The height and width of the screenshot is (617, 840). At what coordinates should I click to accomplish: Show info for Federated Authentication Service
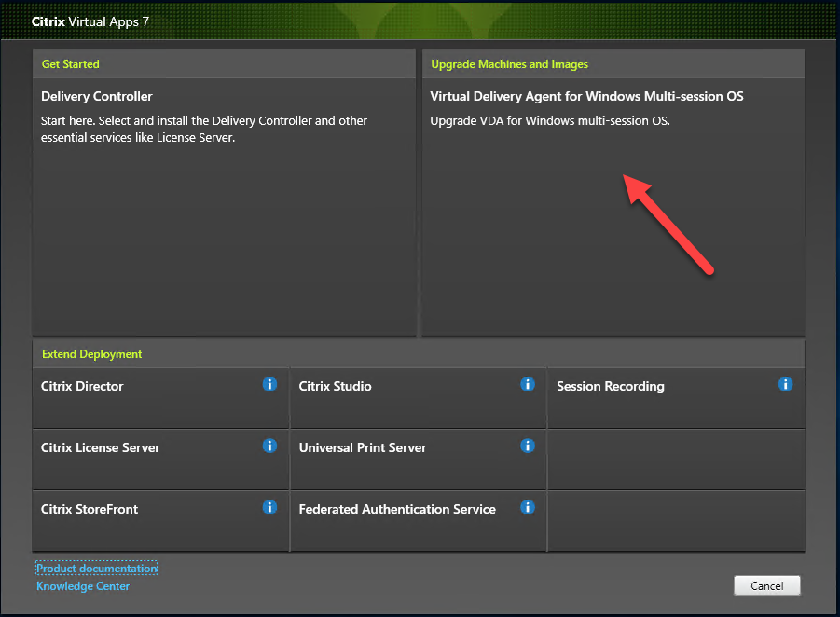point(527,507)
